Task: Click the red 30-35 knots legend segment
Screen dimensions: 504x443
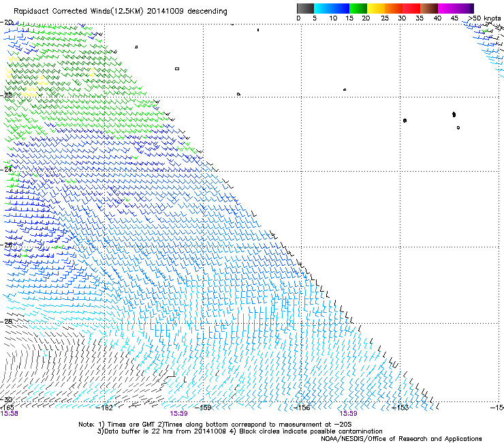Action: coord(411,8)
